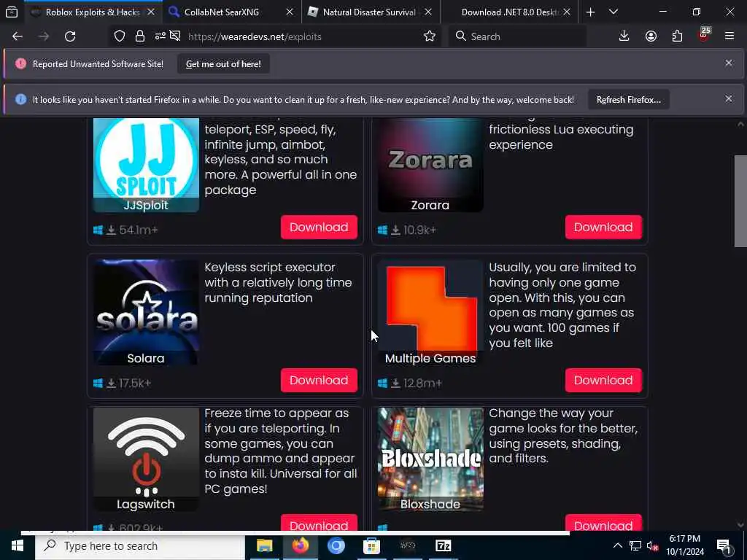Open the Lagswitch wifi-power thumbnail

point(146,459)
